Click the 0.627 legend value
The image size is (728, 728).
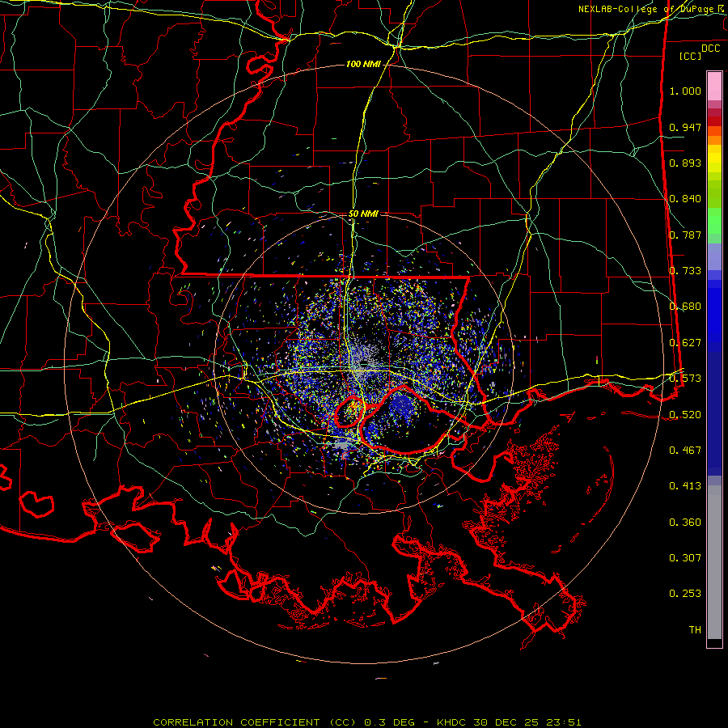(x=685, y=343)
